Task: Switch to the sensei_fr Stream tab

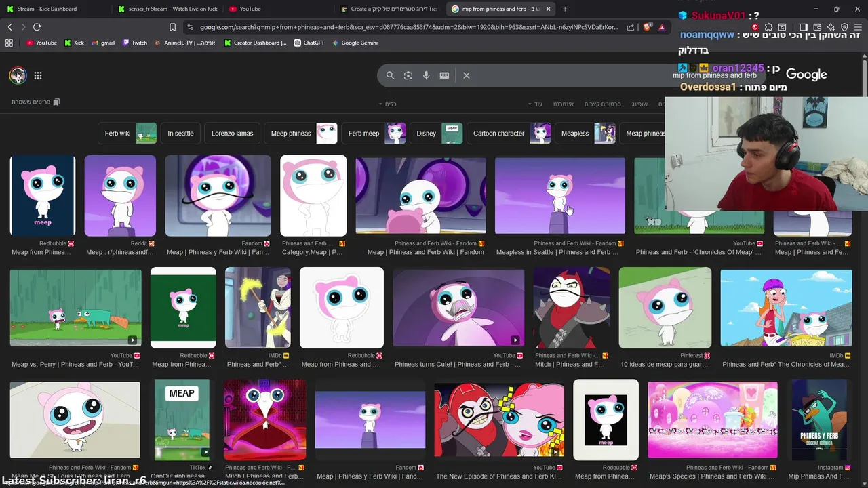Action: point(170,9)
